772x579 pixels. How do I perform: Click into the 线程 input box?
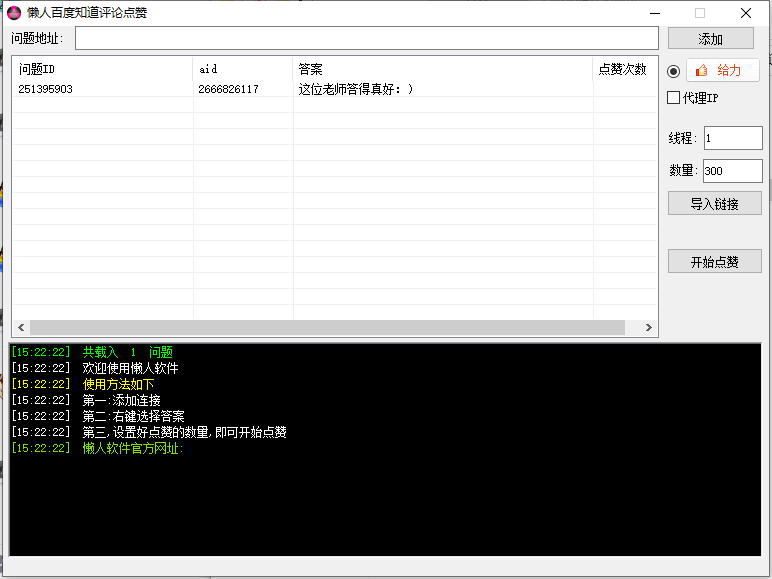point(733,138)
